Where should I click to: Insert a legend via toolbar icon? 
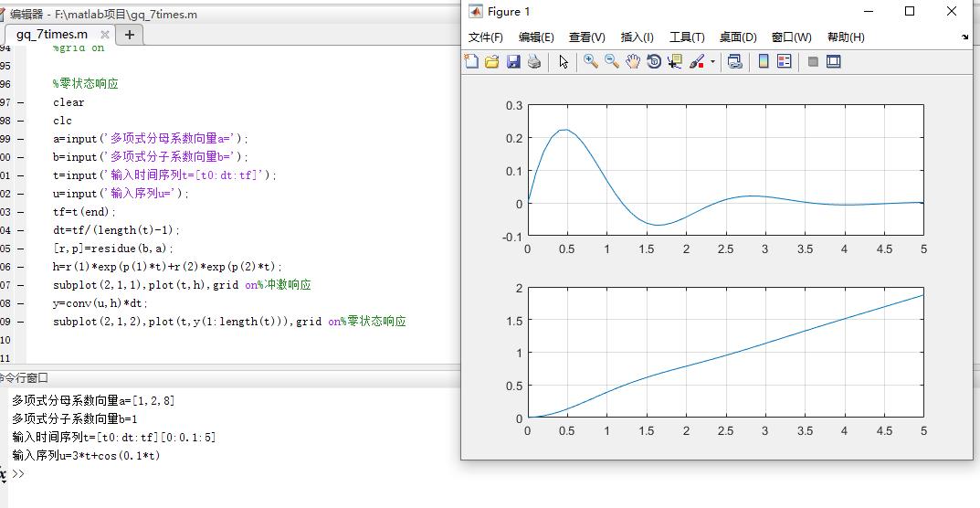pyautogui.click(x=784, y=61)
